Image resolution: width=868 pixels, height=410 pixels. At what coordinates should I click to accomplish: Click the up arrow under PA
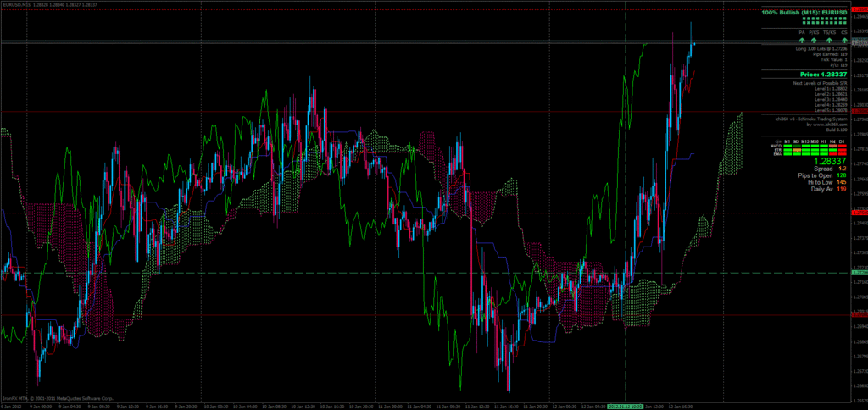click(802, 40)
